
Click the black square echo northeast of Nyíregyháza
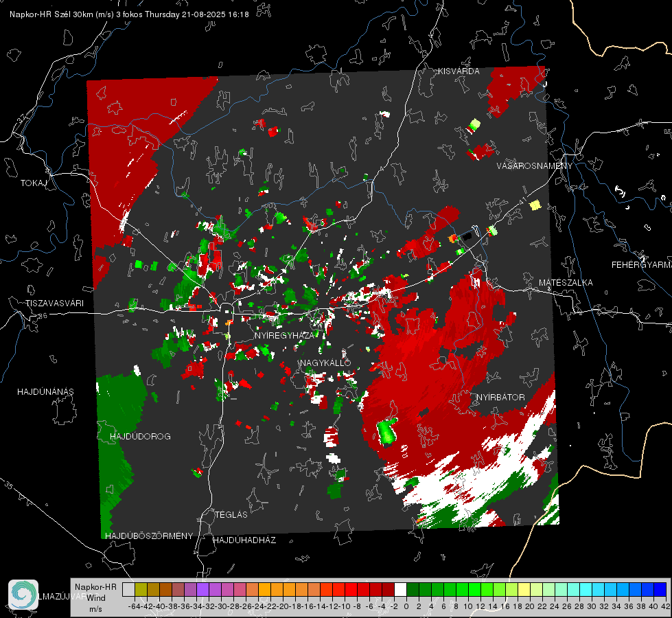[x=467, y=236]
